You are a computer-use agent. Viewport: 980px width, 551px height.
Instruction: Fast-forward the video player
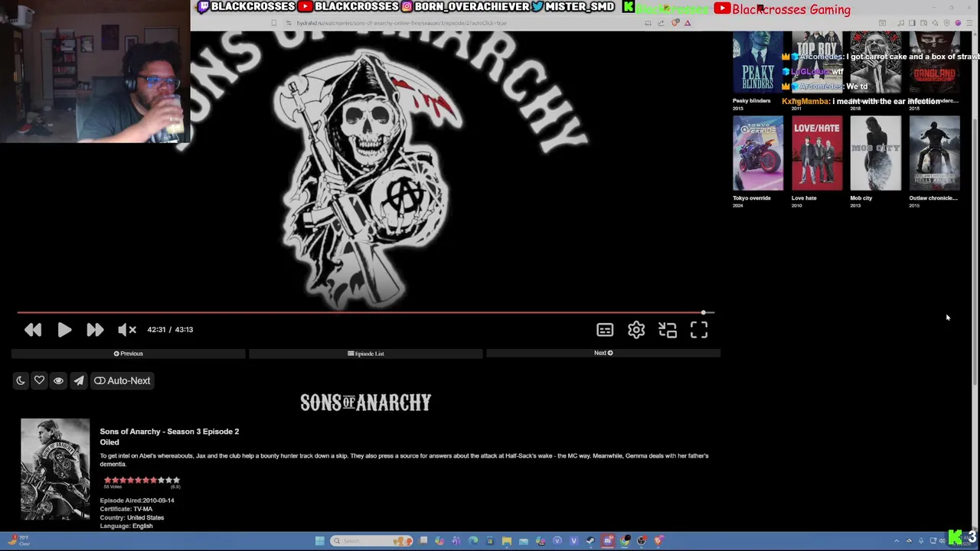[95, 330]
